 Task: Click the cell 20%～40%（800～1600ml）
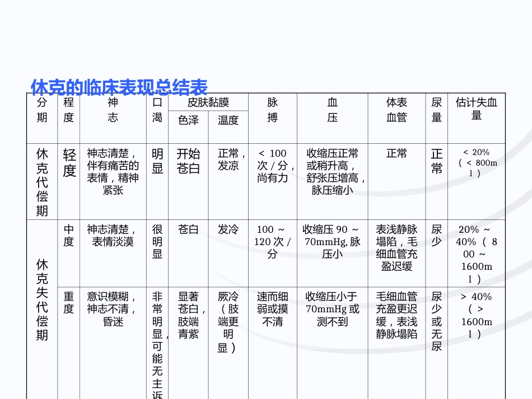click(477, 254)
